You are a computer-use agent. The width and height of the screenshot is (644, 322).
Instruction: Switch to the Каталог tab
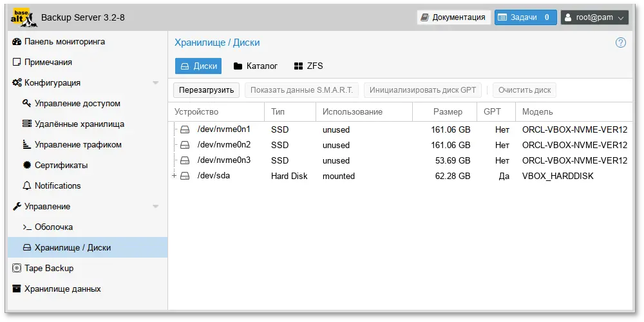click(x=256, y=66)
